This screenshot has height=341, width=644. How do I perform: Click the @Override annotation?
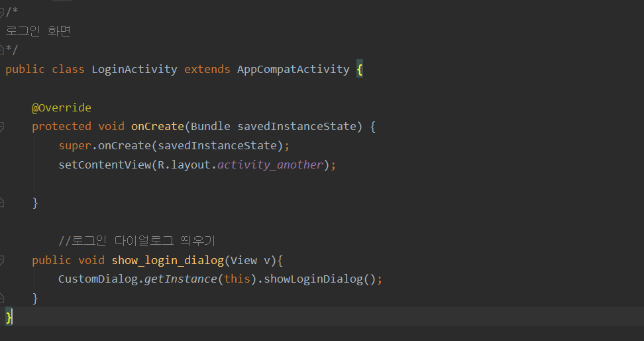click(x=62, y=107)
